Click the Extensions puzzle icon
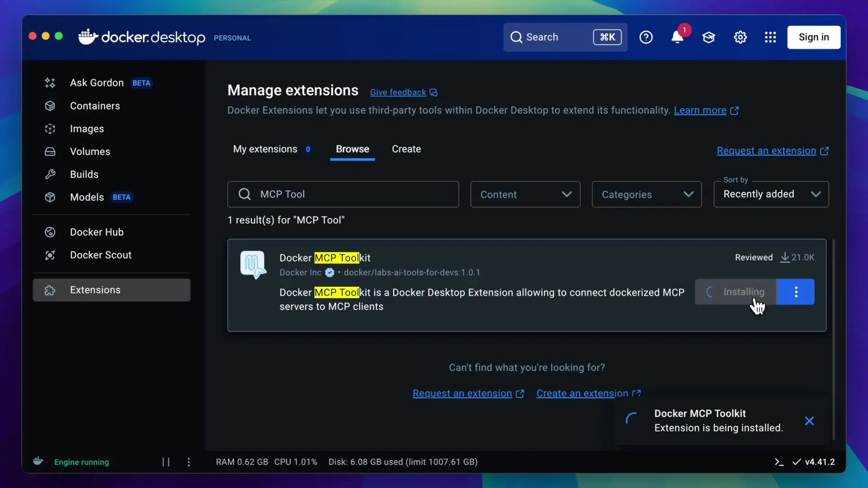868x488 pixels. click(x=50, y=290)
